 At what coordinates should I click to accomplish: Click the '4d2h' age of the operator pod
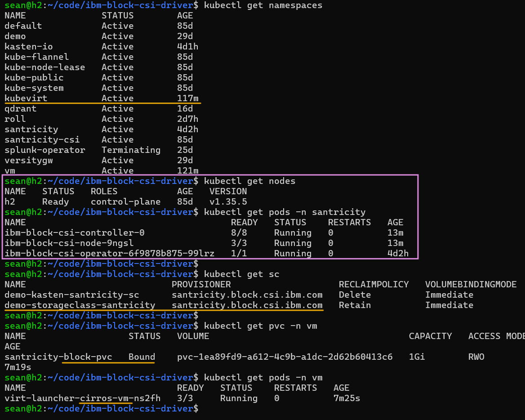point(398,254)
